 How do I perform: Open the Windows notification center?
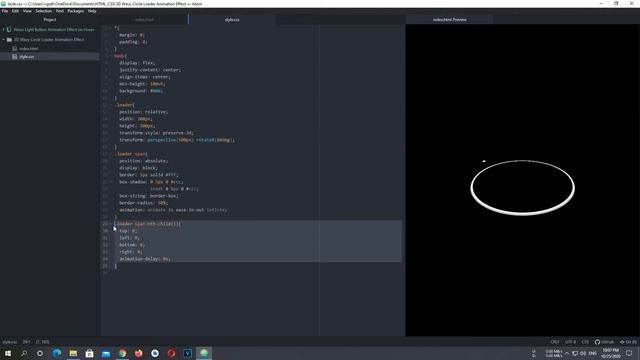[629, 353]
